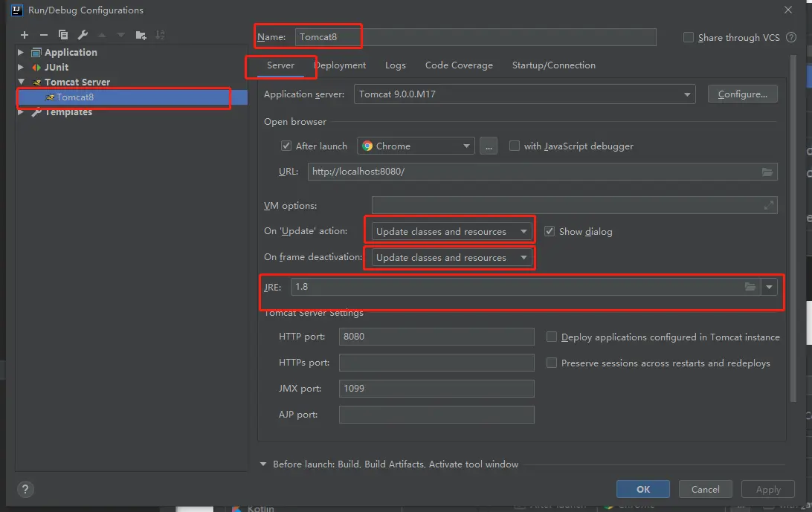Click the HTTPs port field
Image resolution: width=812 pixels, height=512 pixels.
436,363
